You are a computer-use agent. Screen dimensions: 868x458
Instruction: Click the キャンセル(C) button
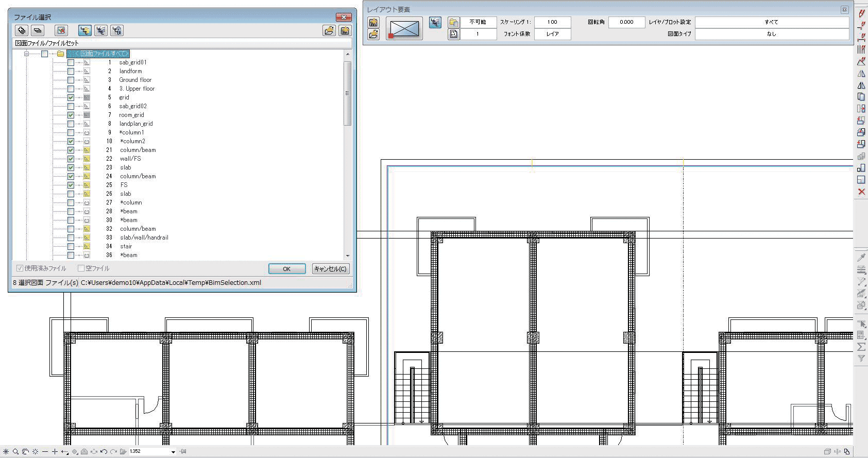coord(330,268)
